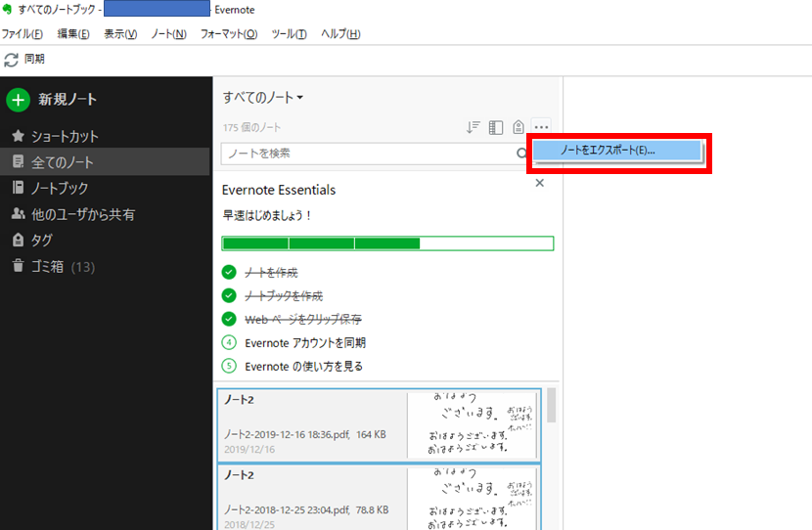The image size is (812, 530).
Task: Click the sync arrows icon in the toolbar
Action: pos(11,60)
